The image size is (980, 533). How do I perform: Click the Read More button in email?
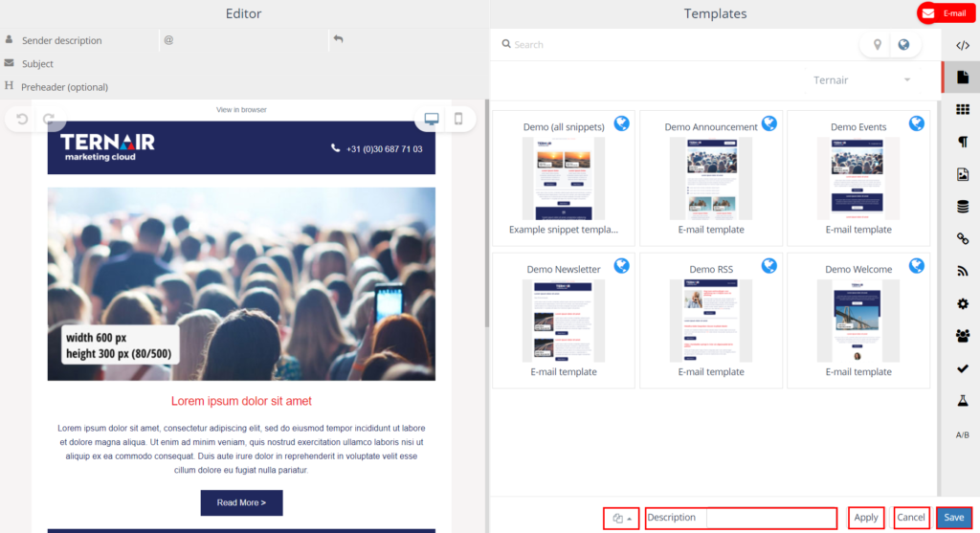click(241, 503)
